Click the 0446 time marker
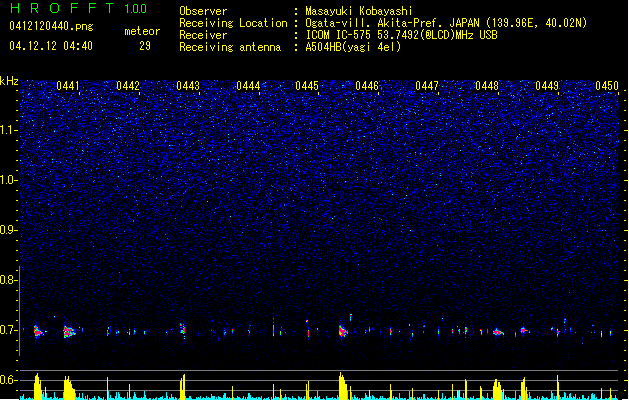The height and width of the screenshot is (400, 629). coord(367,86)
